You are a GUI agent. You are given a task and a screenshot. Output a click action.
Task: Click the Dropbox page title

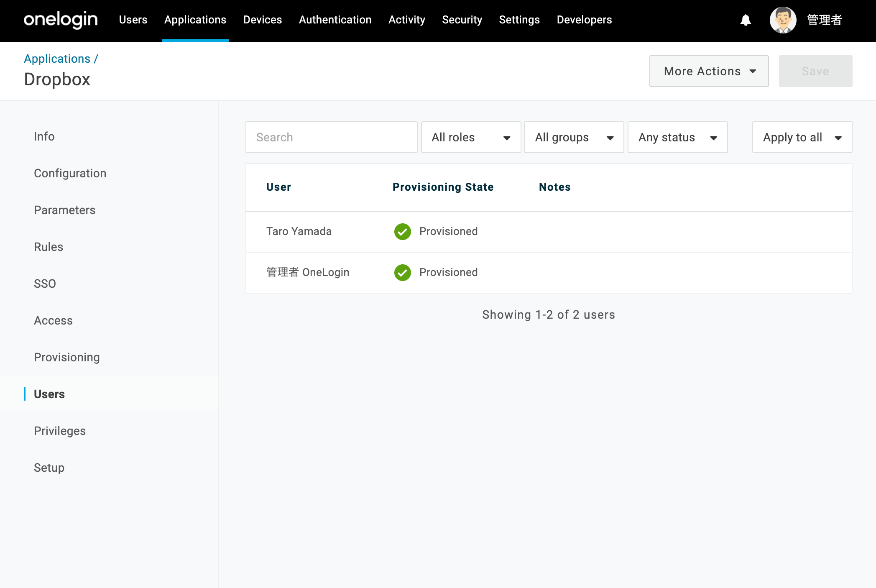[x=57, y=79]
